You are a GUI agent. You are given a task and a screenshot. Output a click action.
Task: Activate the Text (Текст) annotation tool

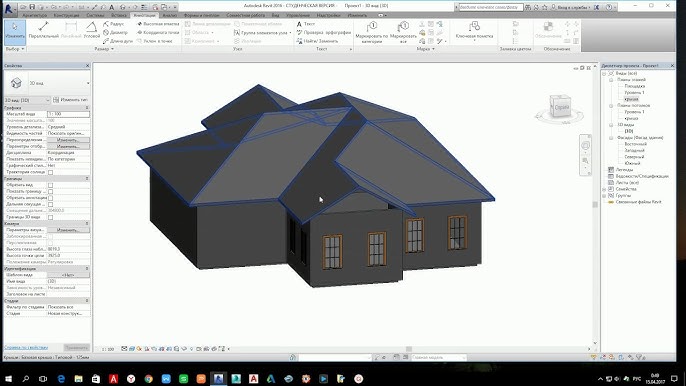[x=306, y=24]
